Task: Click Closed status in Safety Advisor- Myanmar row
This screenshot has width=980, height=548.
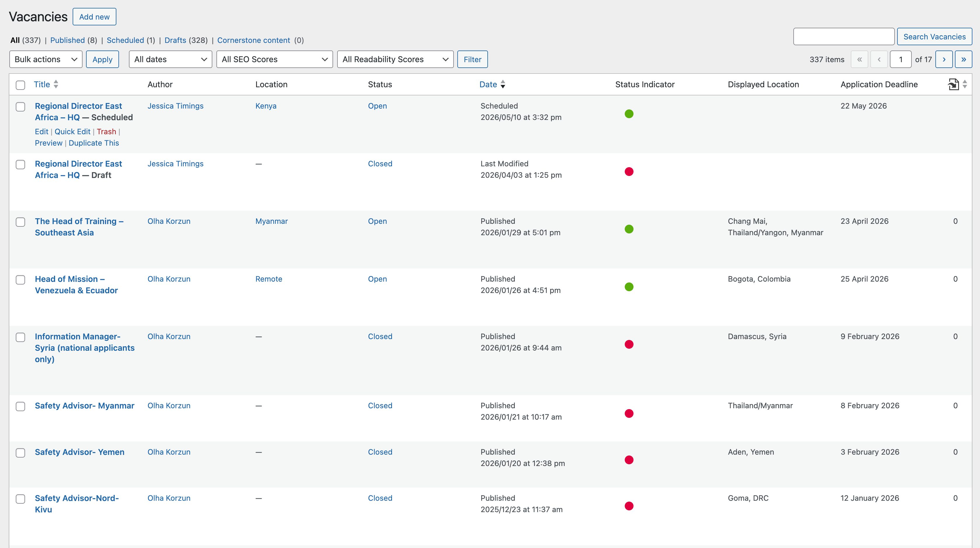Action: pos(380,406)
